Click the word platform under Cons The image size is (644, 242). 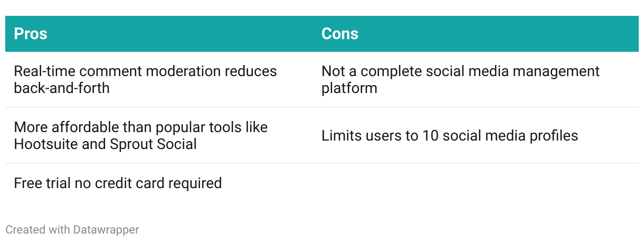point(349,88)
